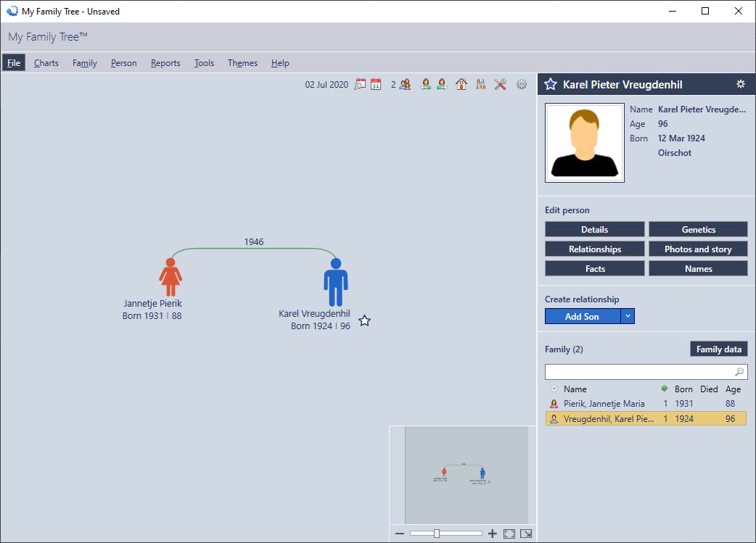The height and width of the screenshot is (543, 756).
Task: Toggle the favorite star beside Karel Vreugdenhil
Action: tap(364, 320)
